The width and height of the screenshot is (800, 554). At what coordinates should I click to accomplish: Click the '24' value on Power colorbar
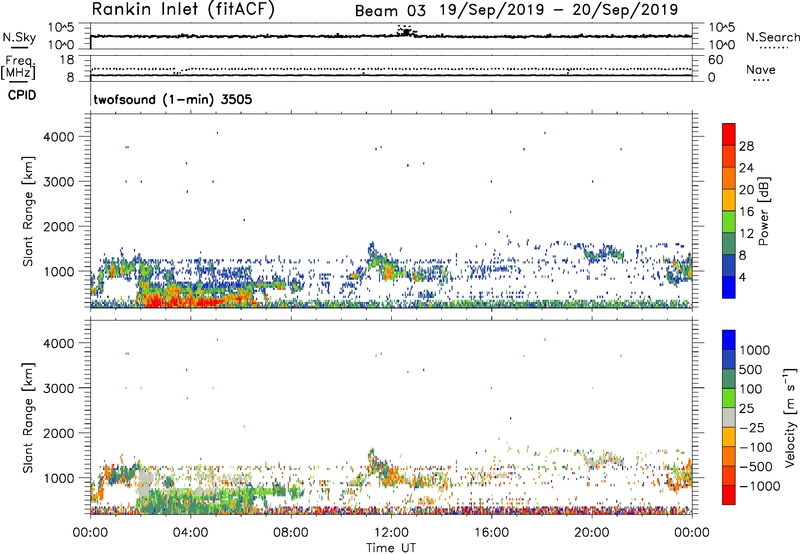click(x=746, y=168)
